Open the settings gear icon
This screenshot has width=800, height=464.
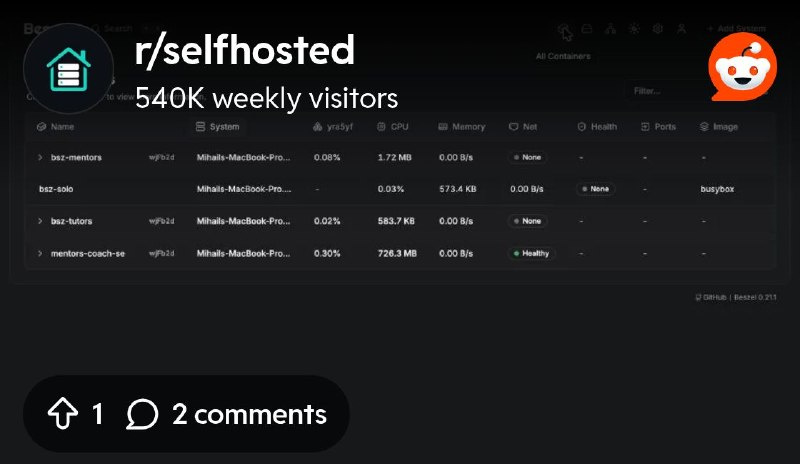point(658,29)
